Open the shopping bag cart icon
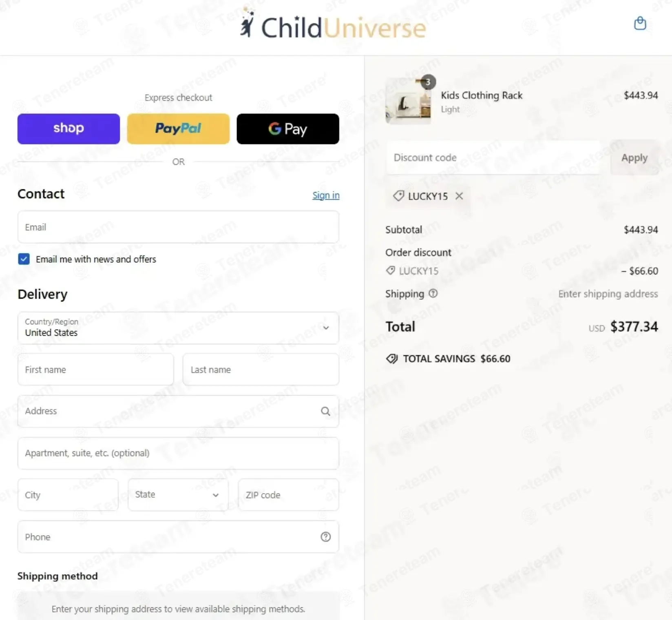This screenshot has height=620, width=672. click(640, 23)
